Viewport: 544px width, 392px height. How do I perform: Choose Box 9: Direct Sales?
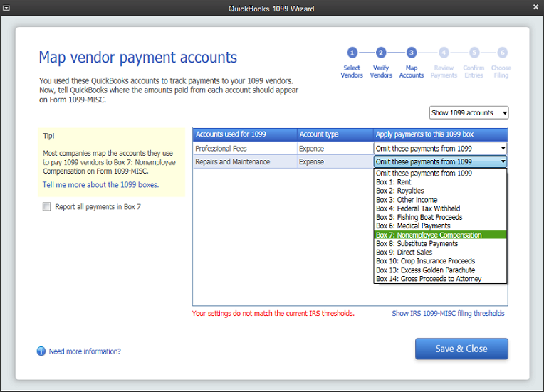pyautogui.click(x=440, y=253)
